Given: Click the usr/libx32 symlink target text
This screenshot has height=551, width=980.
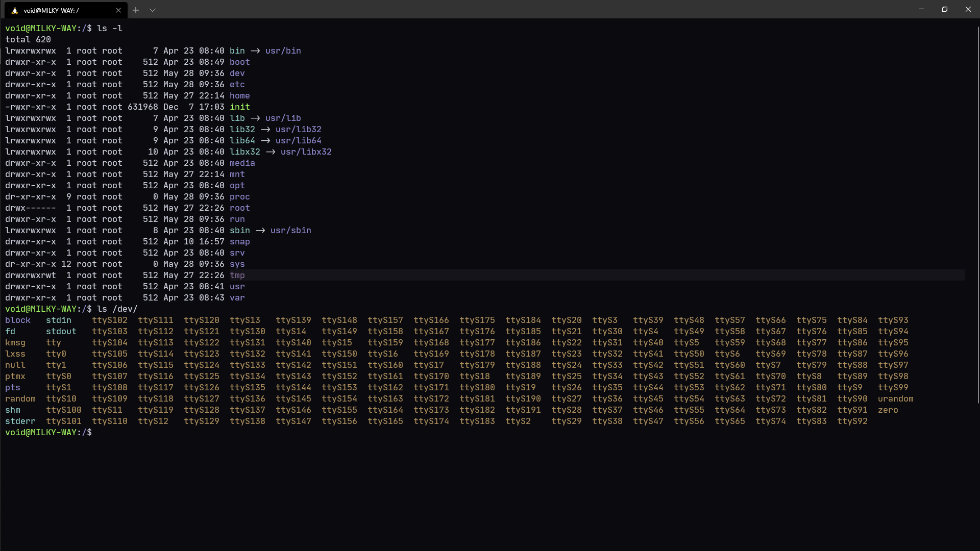Looking at the screenshot, I should tap(306, 152).
